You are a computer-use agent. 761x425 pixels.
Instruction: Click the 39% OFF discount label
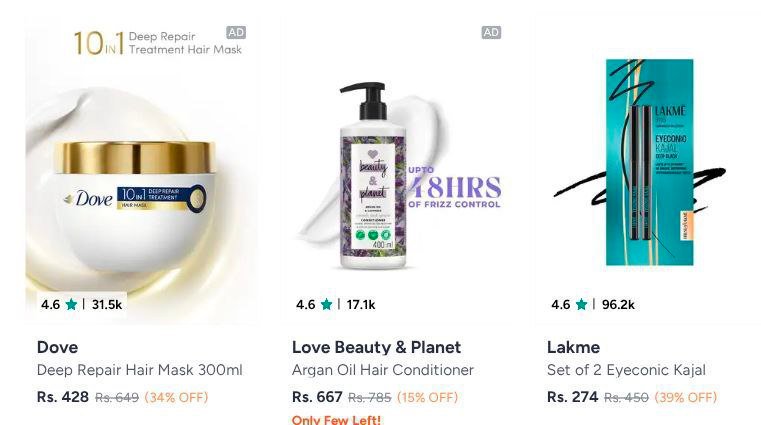686,397
